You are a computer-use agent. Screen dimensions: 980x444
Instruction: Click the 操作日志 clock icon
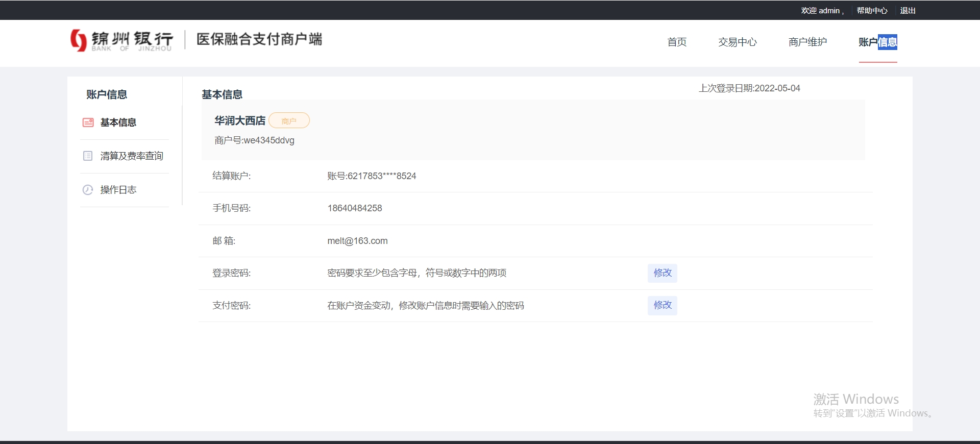click(x=88, y=190)
